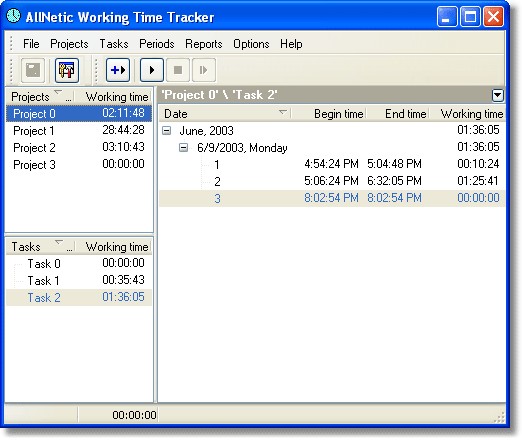Collapse the June, 2003 tree node
This screenshot has height=440, width=522.
click(166, 131)
